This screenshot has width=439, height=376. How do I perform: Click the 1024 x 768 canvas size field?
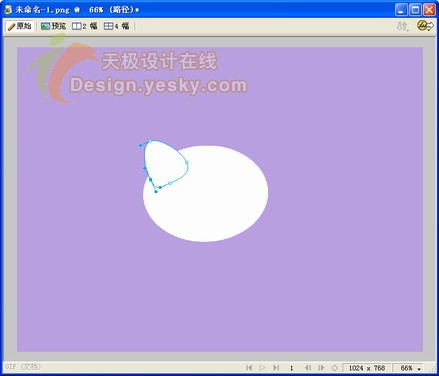pyautogui.click(x=367, y=368)
